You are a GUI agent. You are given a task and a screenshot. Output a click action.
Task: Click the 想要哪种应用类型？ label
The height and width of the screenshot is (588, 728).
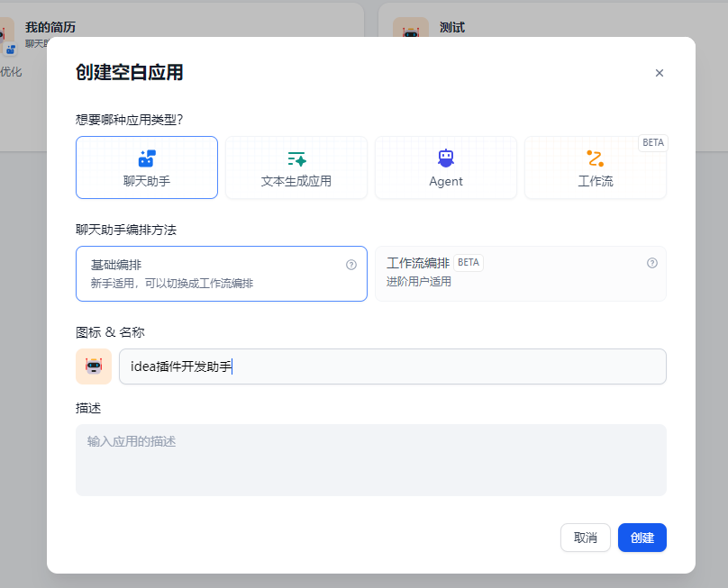(129, 120)
